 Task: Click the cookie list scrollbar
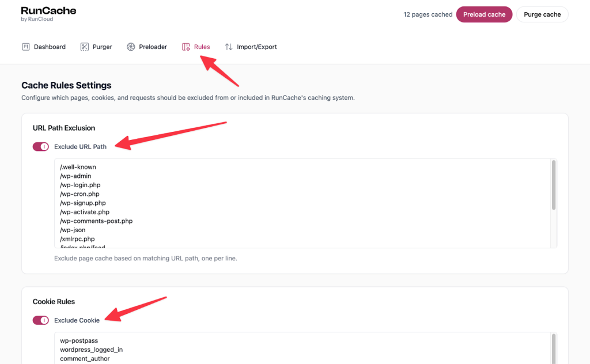pos(554,348)
